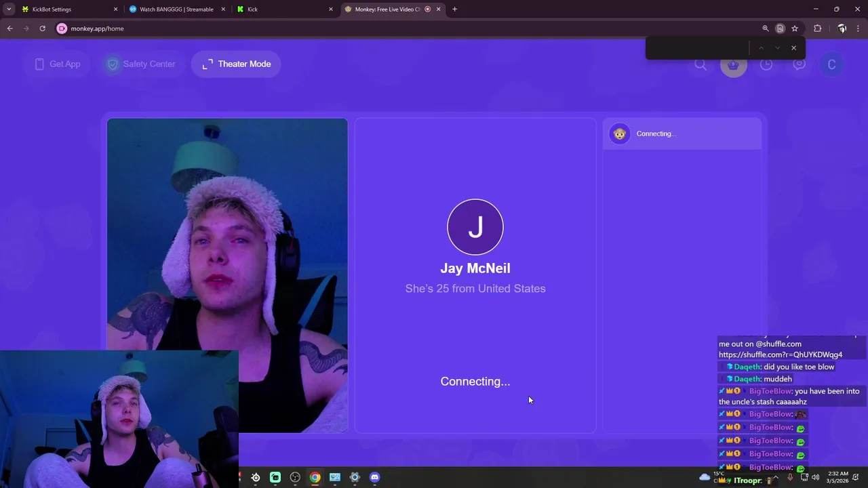Bookmark this page with the star
Screen dimensions: 868x488
coord(795,28)
